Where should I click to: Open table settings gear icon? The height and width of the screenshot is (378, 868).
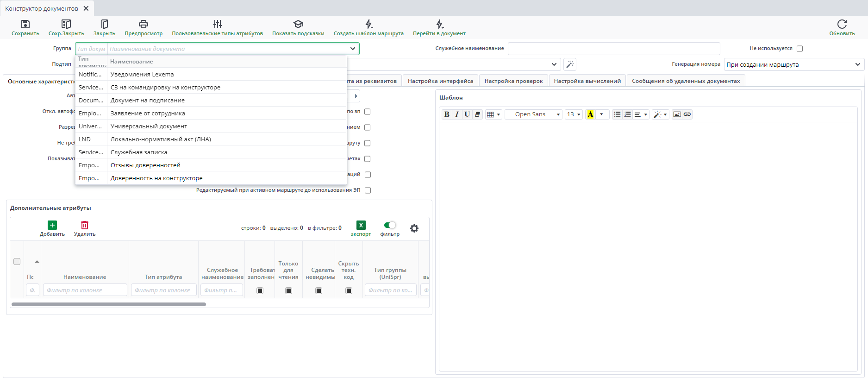point(414,228)
